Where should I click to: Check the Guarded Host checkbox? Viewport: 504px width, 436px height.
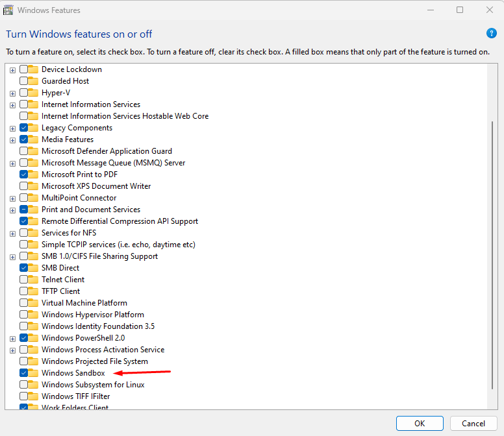pyautogui.click(x=23, y=81)
